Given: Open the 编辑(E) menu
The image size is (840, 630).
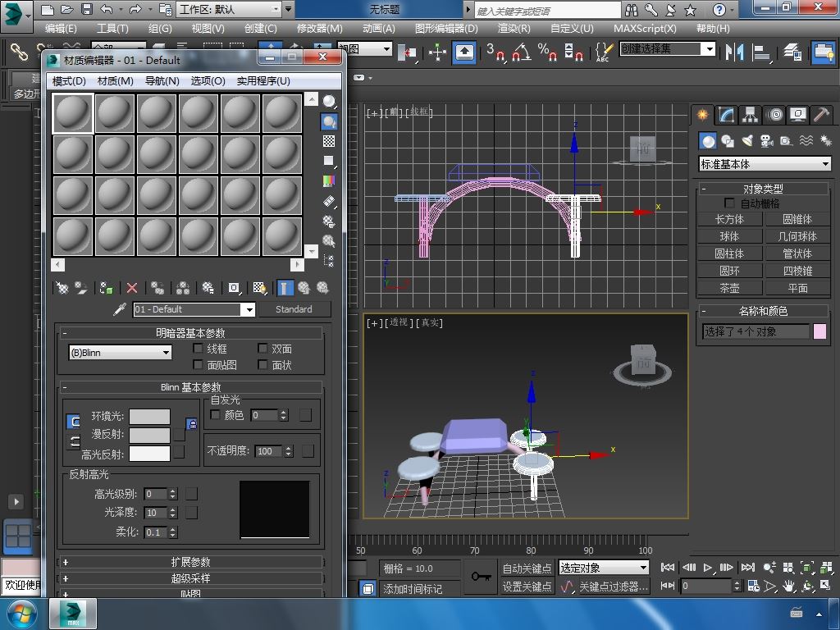Looking at the screenshot, I should coord(61,29).
